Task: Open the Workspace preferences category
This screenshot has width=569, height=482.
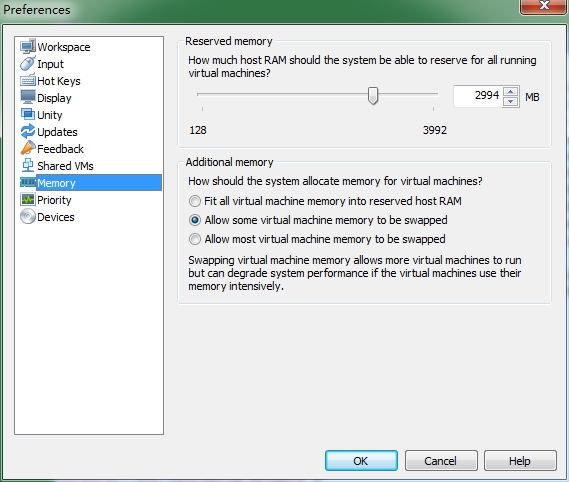Action: tap(64, 47)
